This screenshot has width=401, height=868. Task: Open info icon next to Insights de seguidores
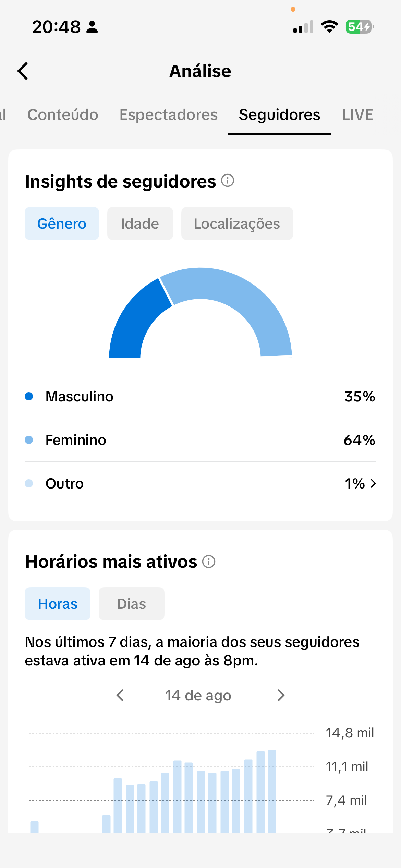point(228,180)
